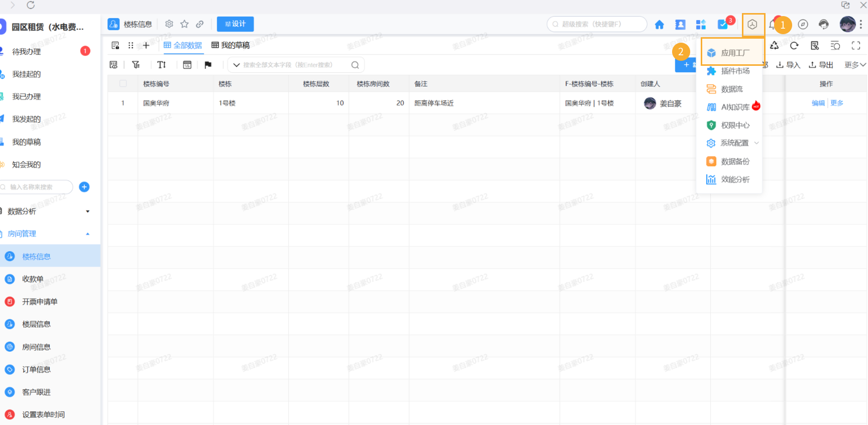Open the user avatar profile

(x=848, y=24)
